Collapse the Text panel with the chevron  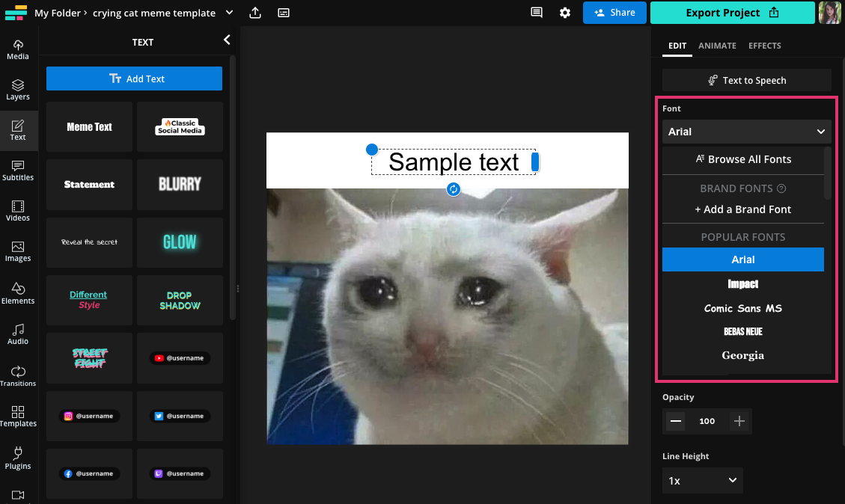(x=227, y=40)
